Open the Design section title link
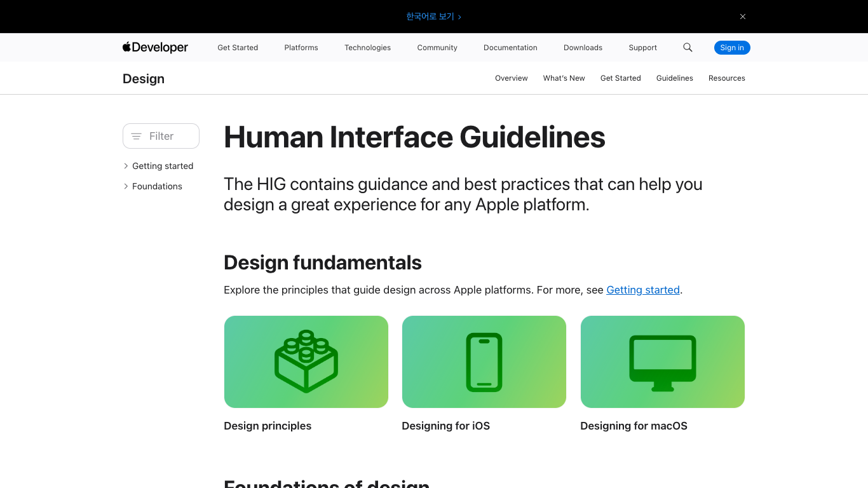This screenshot has height=488, width=868. 144,79
